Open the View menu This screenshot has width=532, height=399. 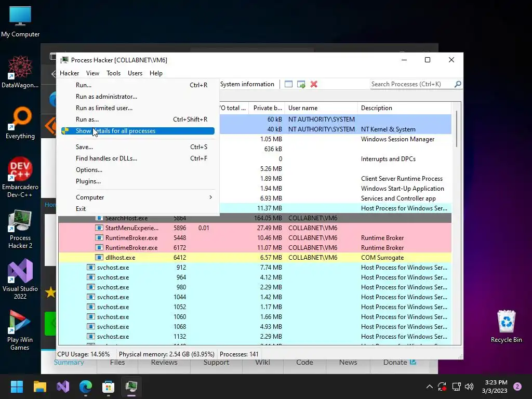point(92,73)
